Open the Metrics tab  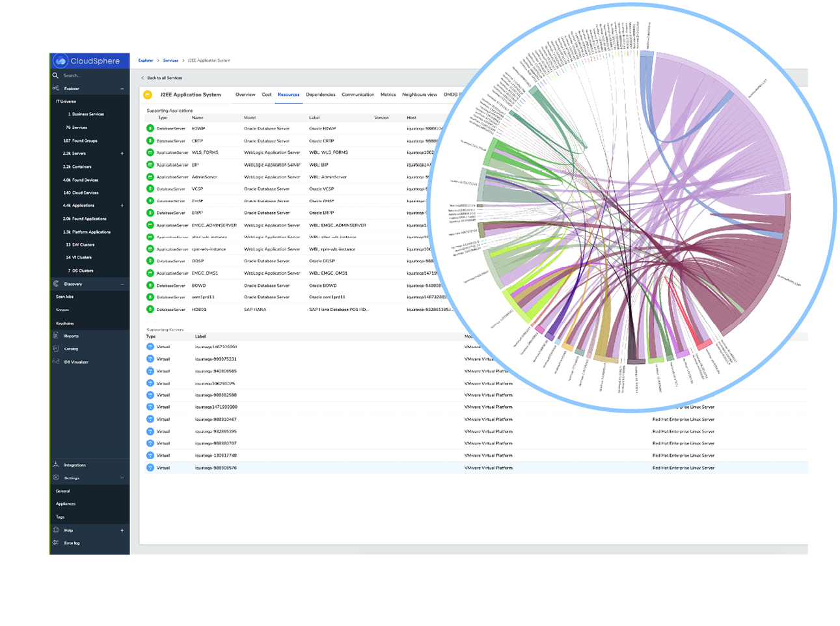tap(388, 95)
